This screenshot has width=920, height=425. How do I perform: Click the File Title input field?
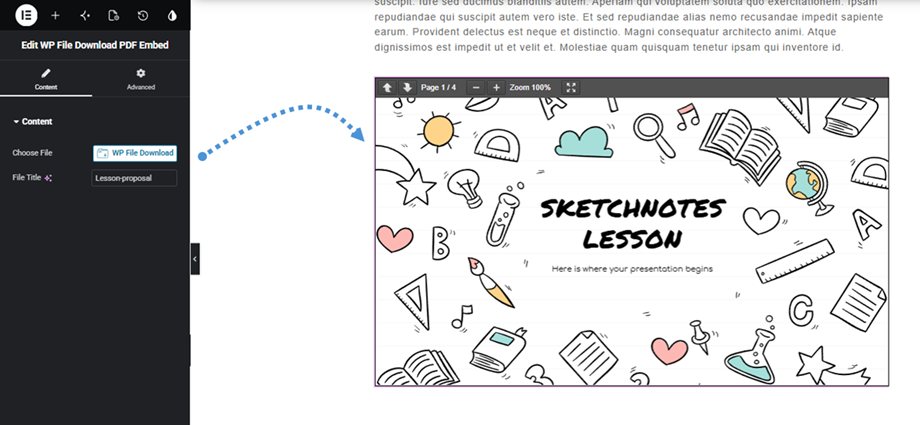[134, 178]
